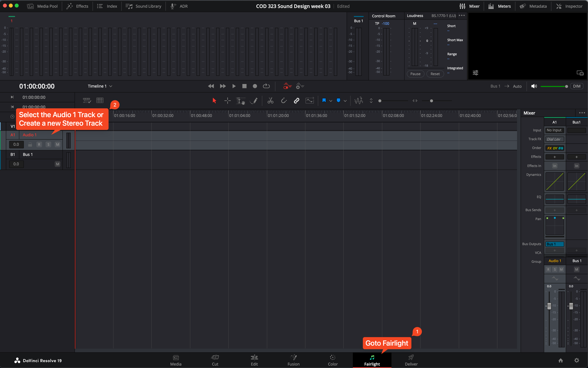Arm record on Audio 1 track header
This screenshot has width=588, height=368.
click(39, 145)
